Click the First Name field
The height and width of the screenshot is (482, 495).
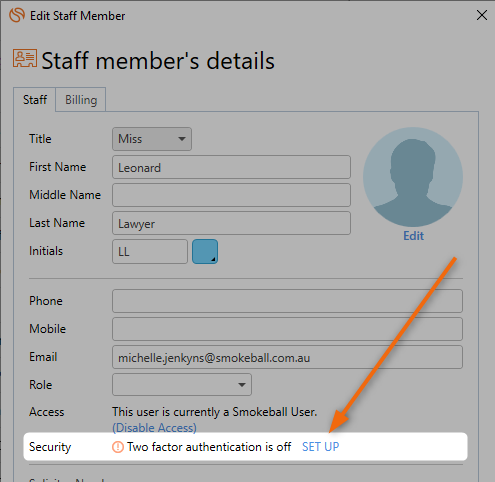pos(231,167)
